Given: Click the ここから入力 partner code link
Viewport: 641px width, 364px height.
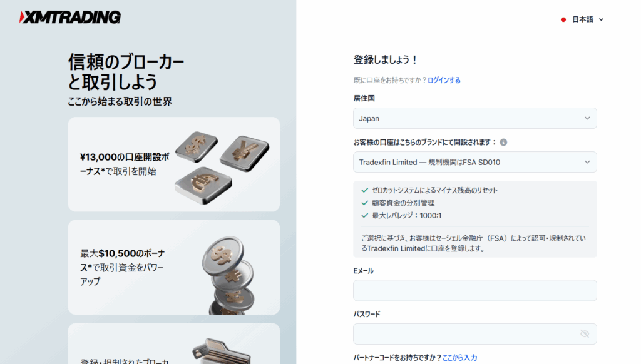Looking at the screenshot, I should [459, 358].
